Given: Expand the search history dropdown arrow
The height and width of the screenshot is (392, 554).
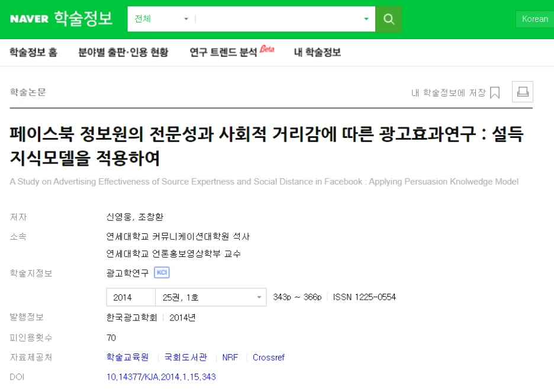Looking at the screenshot, I should point(366,19).
